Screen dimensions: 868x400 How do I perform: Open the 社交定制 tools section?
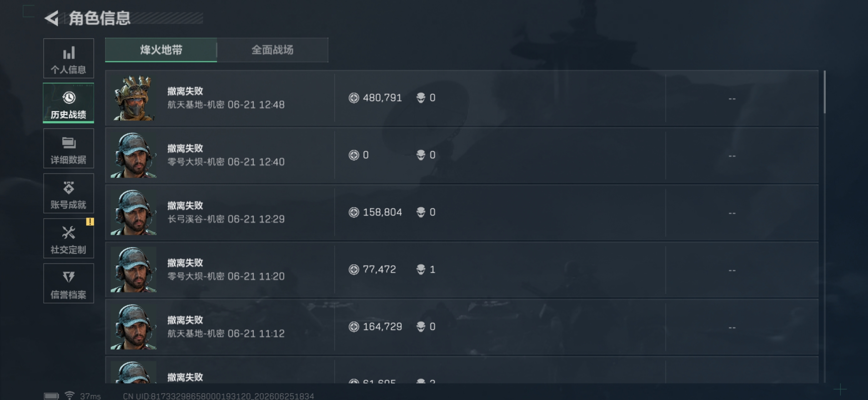click(69, 239)
